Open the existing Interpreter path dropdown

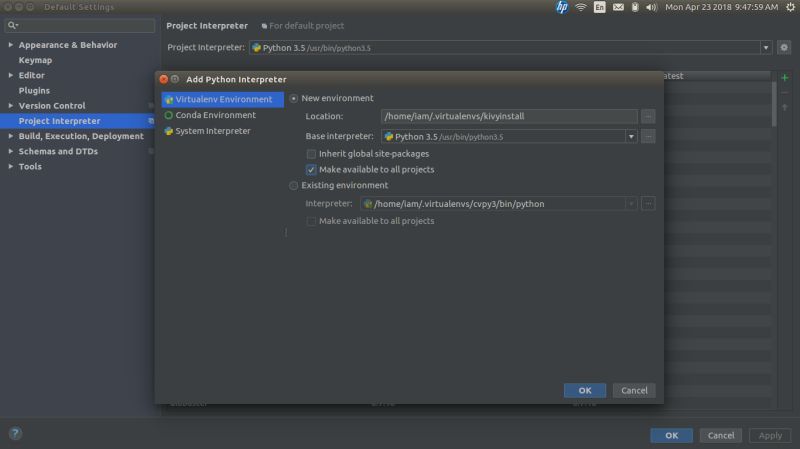point(631,204)
